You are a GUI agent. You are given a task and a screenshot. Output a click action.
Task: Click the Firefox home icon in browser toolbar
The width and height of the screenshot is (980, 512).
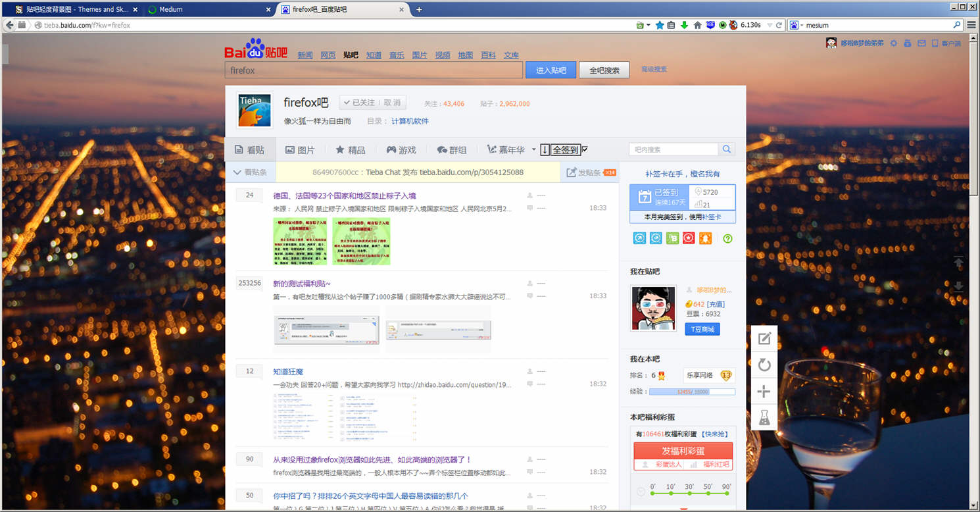(697, 24)
